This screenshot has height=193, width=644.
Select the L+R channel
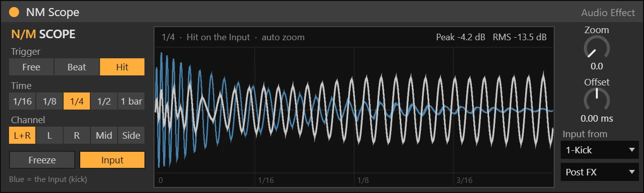point(22,135)
